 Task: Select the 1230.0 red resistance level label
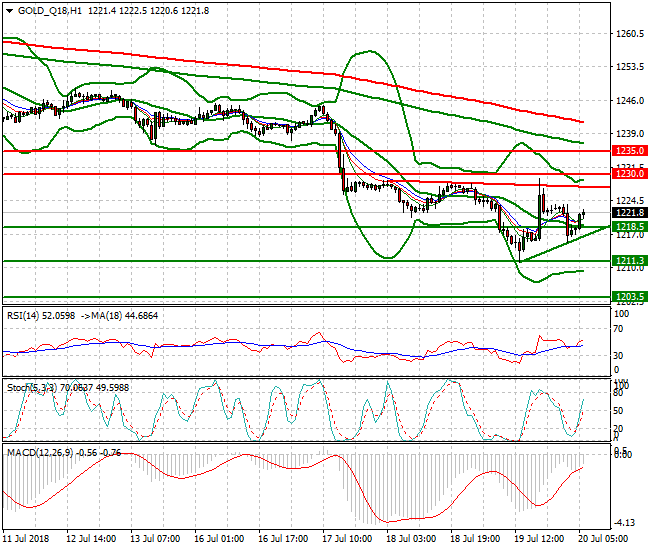(630, 174)
